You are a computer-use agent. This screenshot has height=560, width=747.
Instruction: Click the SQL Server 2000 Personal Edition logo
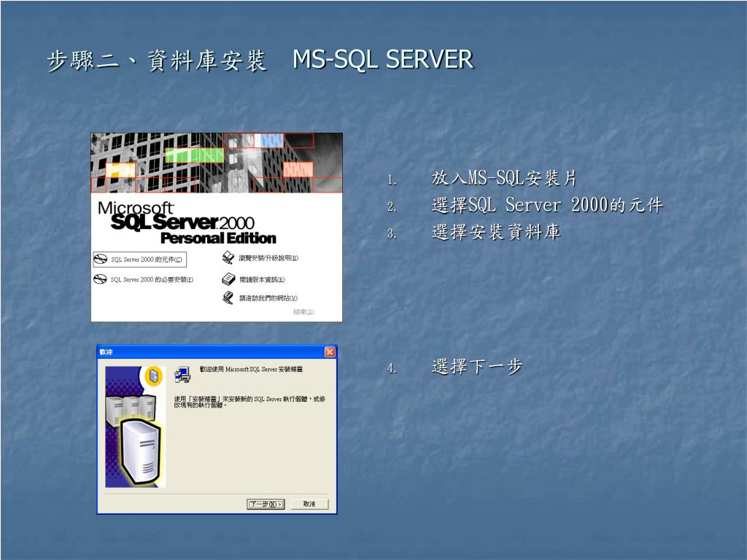click(187, 223)
